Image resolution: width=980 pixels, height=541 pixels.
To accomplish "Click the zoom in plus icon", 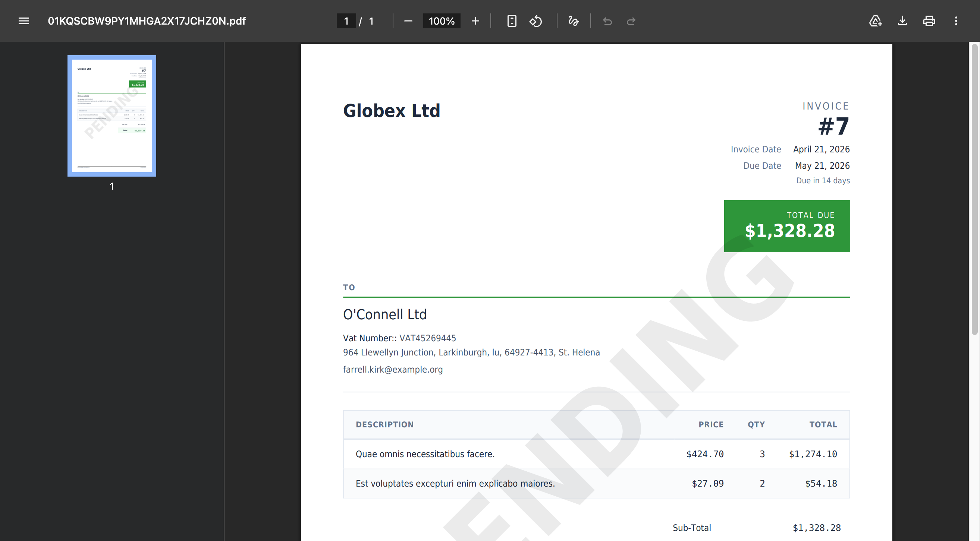I will (475, 21).
